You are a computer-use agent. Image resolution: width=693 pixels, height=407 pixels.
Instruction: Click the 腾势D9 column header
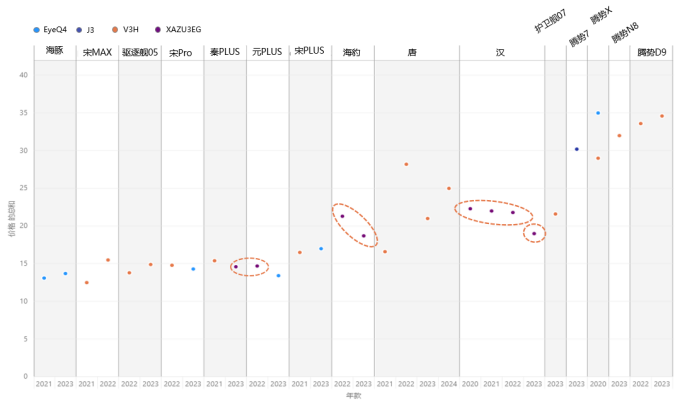click(x=652, y=52)
